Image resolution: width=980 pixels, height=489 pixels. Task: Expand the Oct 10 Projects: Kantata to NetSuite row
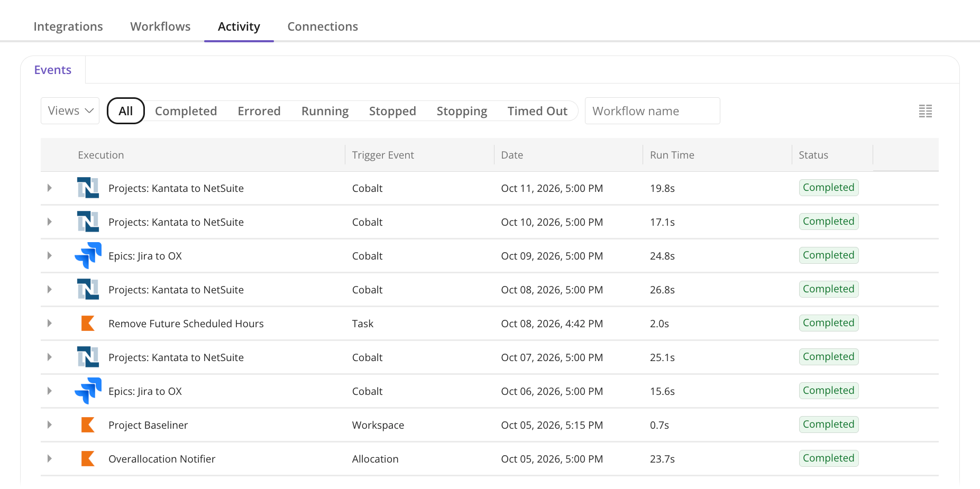click(49, 222)
